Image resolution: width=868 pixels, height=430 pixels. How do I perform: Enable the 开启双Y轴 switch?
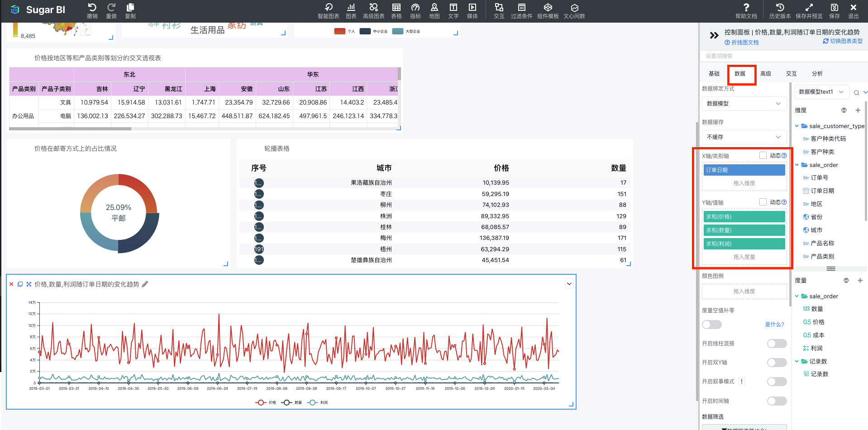(x=777, y=363)
